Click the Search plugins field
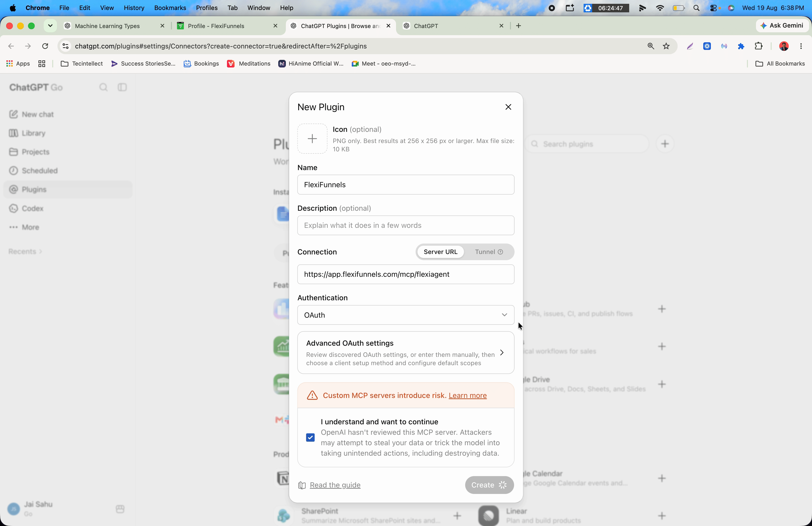This screenshot has width=812, height=526. click(x=587, y=144)
